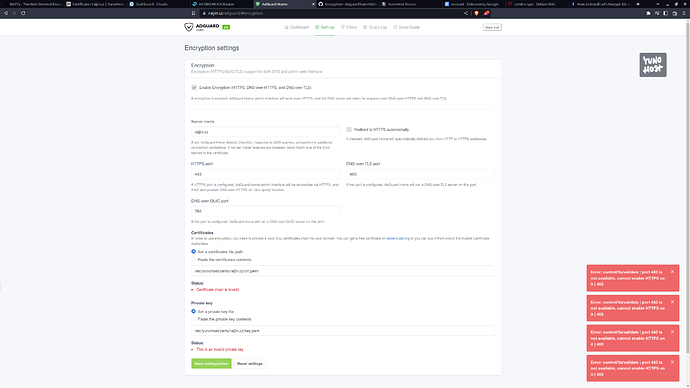The width and height of the screenshot is (690, 388).
Task: Close the bottom red error toast
Action: (x=672, y=362)
